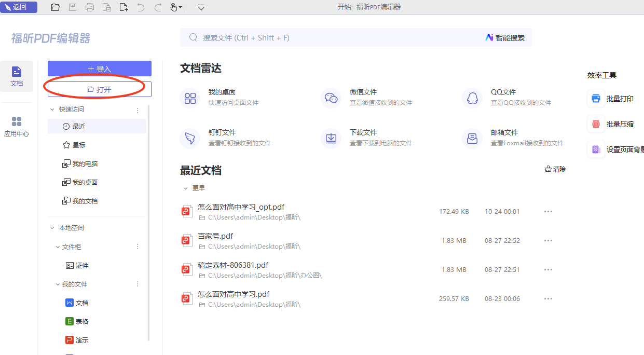
Task: Open the 钉钉文件 card
Action: (225, 138)
